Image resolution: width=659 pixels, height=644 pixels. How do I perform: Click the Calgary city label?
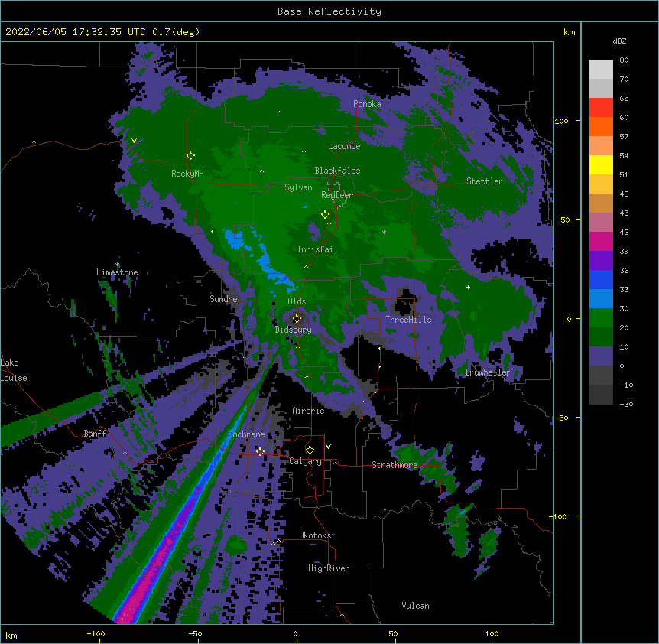pyautogui.click(x=306, y=461)
